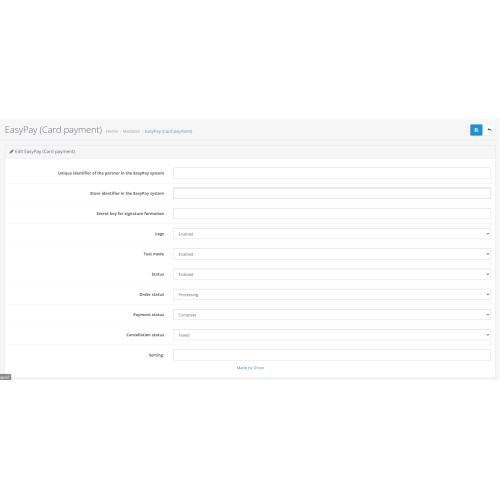Expand the Payment status dropdown
This screenshot has height=500, width=500.
pos(332,314)
